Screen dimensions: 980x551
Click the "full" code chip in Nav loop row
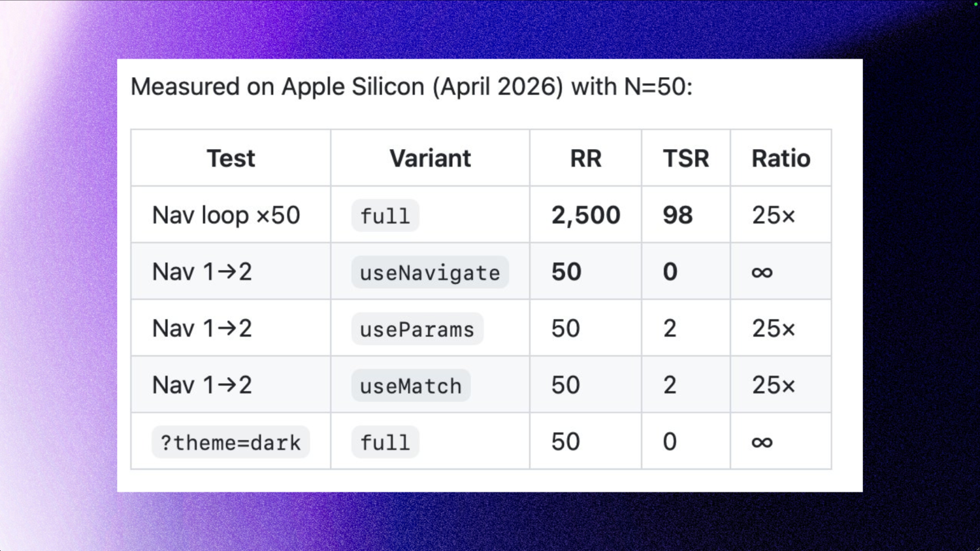(x=385, y=216)
